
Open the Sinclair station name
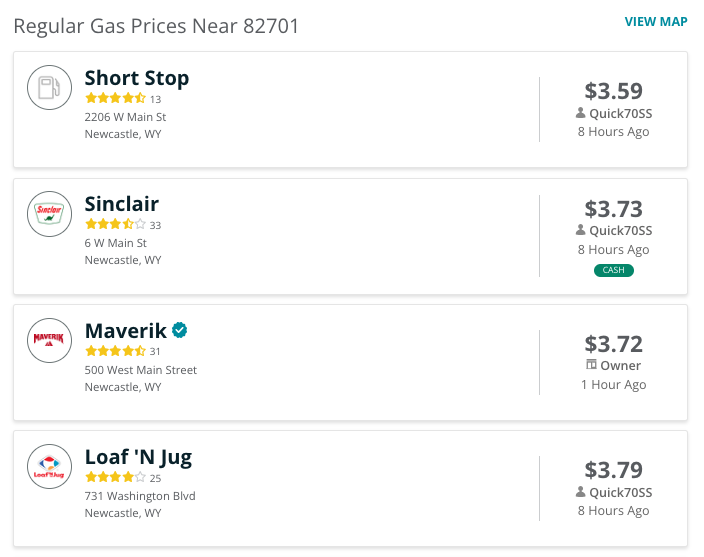pyautogui.click(x=122, y=204)
